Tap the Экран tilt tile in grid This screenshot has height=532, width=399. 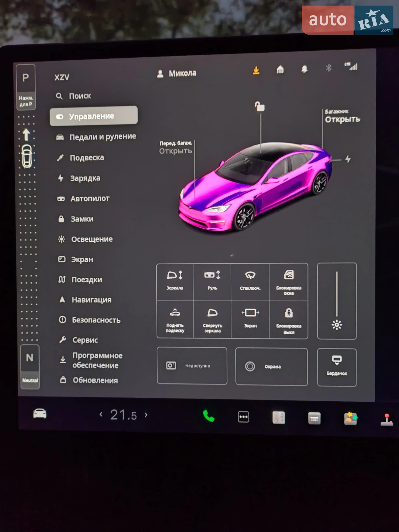[x=250, y=319]
